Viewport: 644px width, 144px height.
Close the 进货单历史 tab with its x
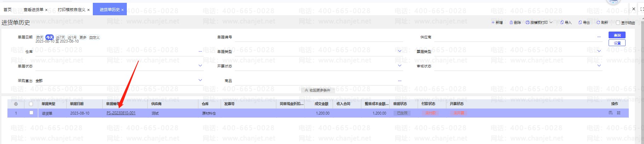click(x=123, y=10)
